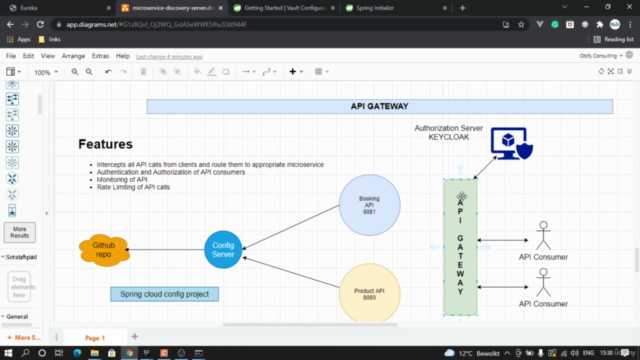The height and width of the screenshot is (360, 640).
Task: Select the lower API Consumer actor figure
Action: coord(543,282)
